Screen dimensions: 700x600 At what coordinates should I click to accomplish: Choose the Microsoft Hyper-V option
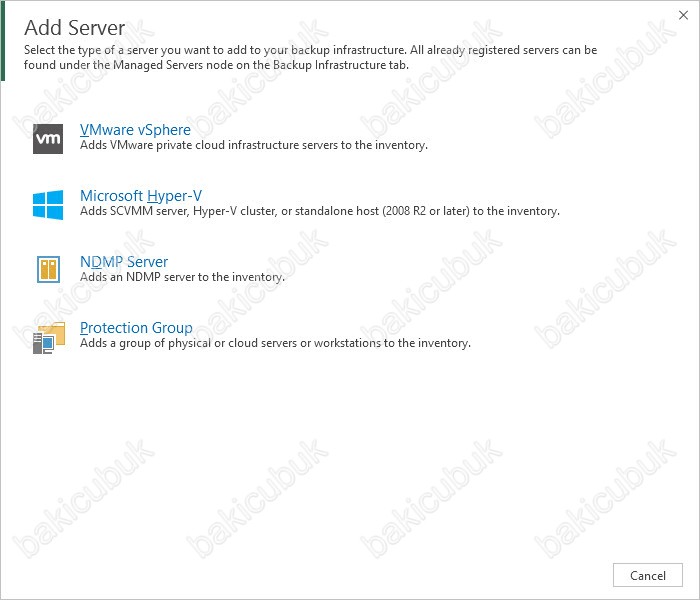coord(141,196)
